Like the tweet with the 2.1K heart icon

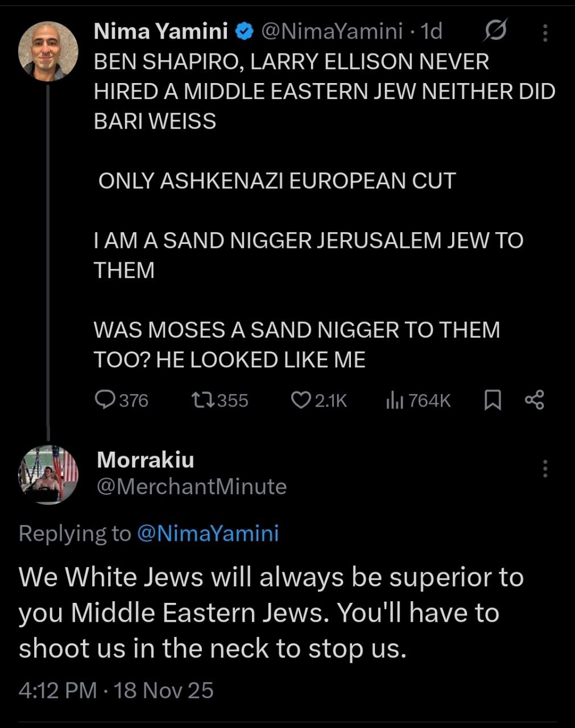(300, 400)
